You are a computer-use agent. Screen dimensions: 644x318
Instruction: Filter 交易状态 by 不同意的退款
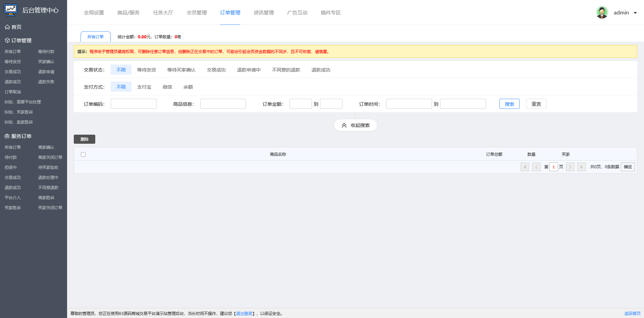coord(286,70)
